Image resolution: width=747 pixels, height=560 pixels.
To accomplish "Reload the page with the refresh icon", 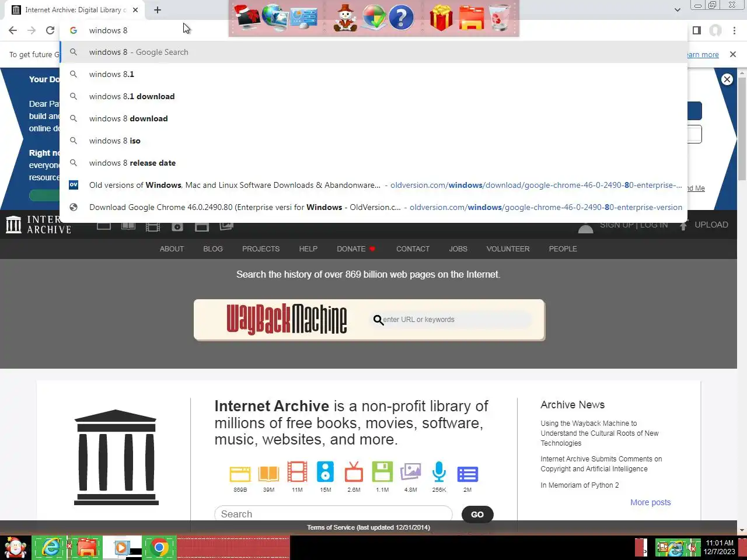I will [50, 30].
